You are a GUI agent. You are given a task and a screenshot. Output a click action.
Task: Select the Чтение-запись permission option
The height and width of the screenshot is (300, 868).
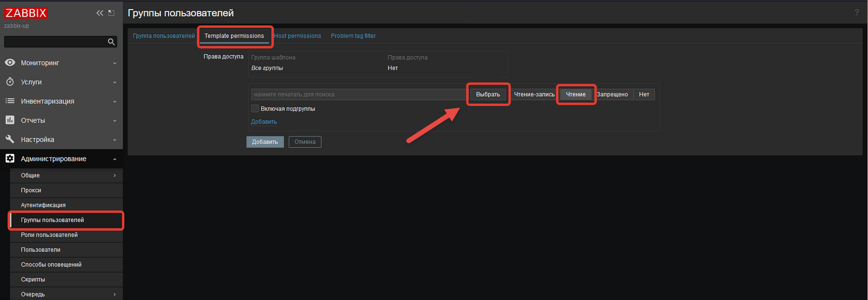pos(534,95)
